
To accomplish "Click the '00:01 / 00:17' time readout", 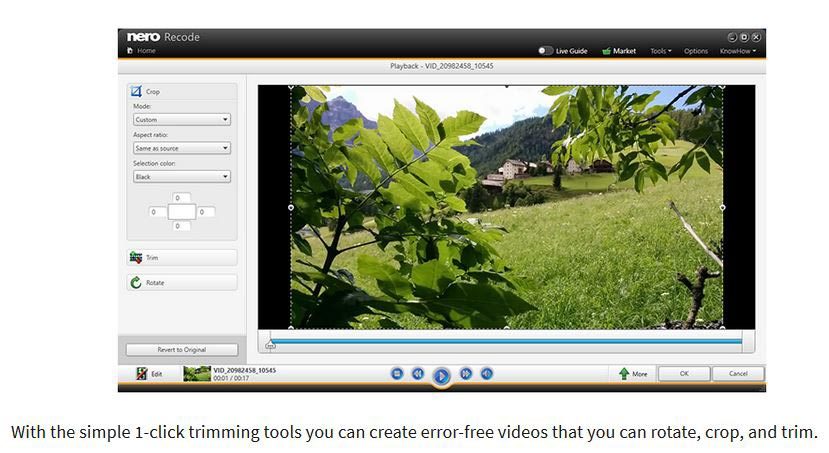I will click(231, 378).
